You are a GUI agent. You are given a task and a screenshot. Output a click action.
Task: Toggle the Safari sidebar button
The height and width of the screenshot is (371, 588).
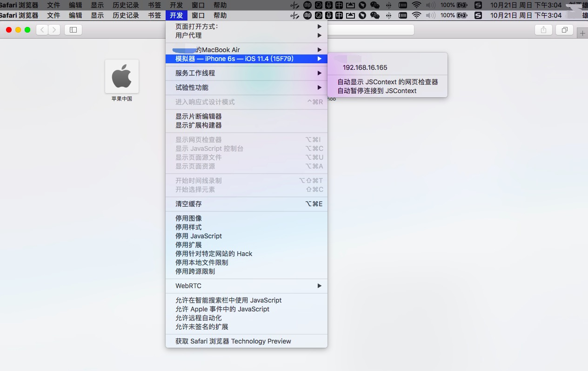tap(73, 30)
